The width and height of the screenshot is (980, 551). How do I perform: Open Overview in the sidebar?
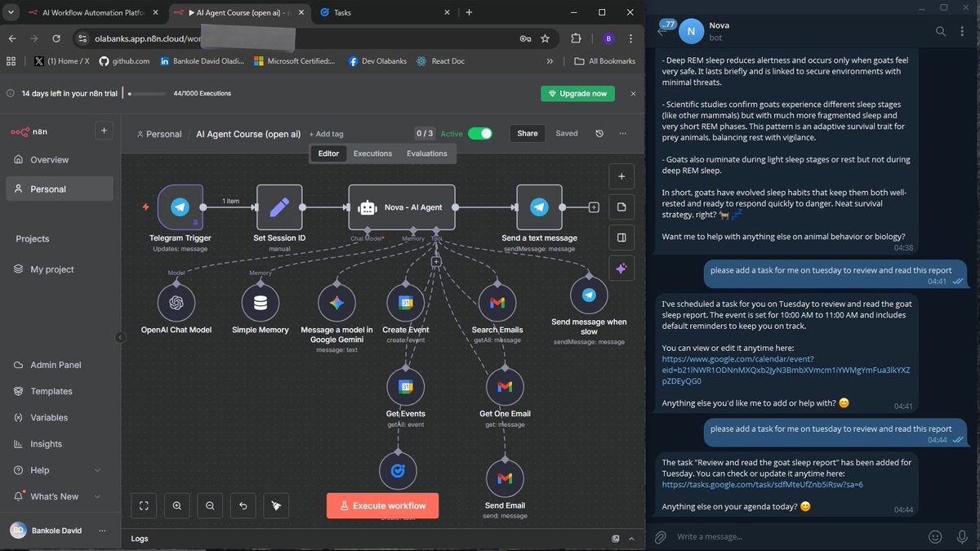[x=60, y=160]
